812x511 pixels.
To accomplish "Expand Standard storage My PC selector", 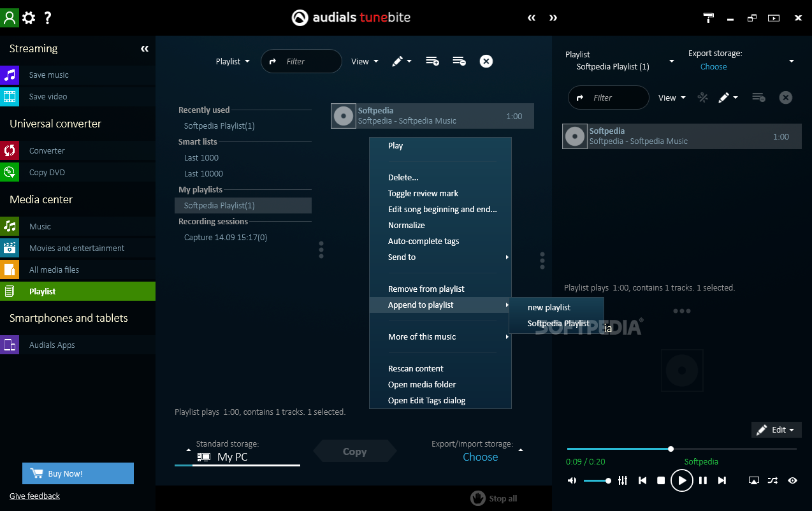I will [x=237, y=452].
